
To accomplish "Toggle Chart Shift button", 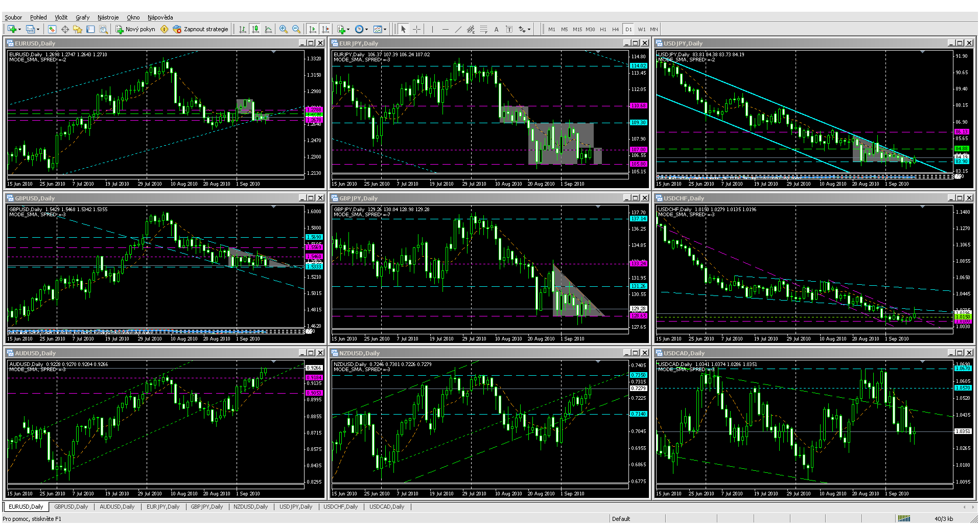I will 325,29.
